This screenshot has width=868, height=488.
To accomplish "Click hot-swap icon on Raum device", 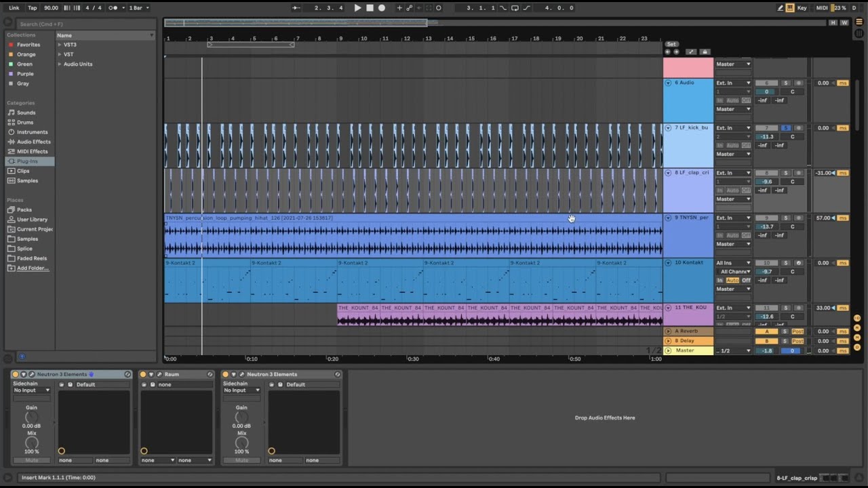I will [210, 374].
